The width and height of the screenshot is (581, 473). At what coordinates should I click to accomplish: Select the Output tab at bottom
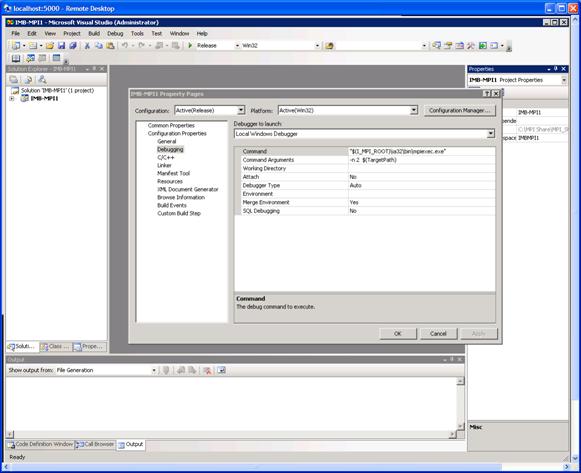[131, 444]
